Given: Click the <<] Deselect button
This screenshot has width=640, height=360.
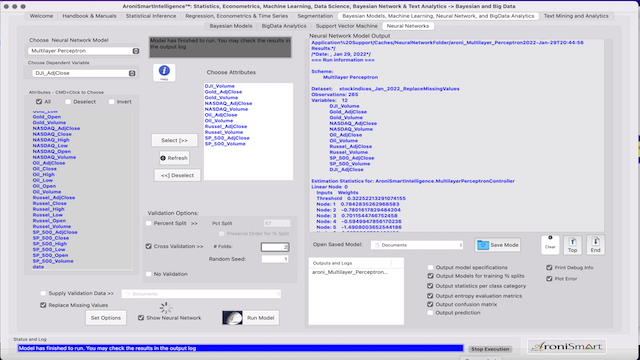Looking at the screenshot, I should 177,175.
